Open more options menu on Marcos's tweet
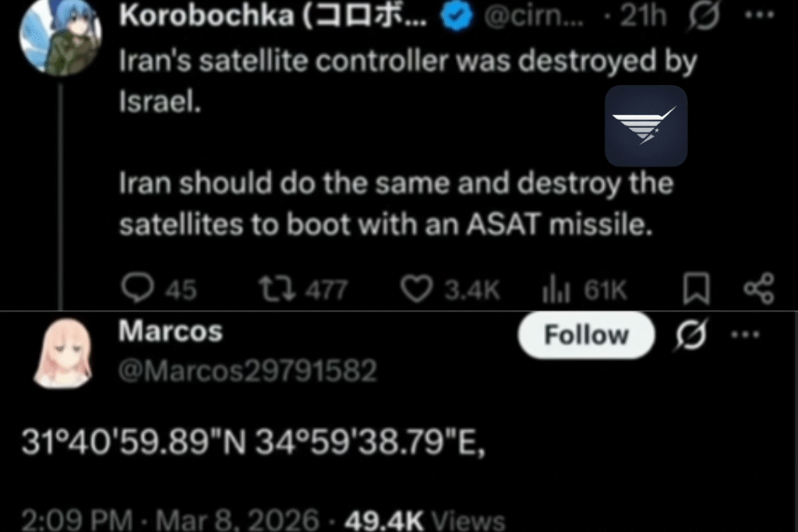This screenshot has height=532, width=798. click(x=745, y=335)
